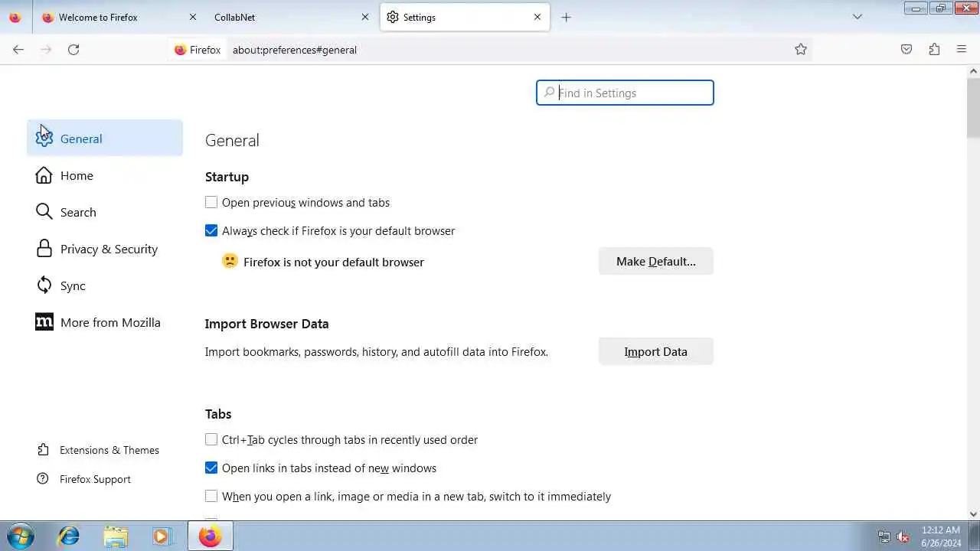Open the Search settings category
The image size is (980, 551).
pos(105,212)
